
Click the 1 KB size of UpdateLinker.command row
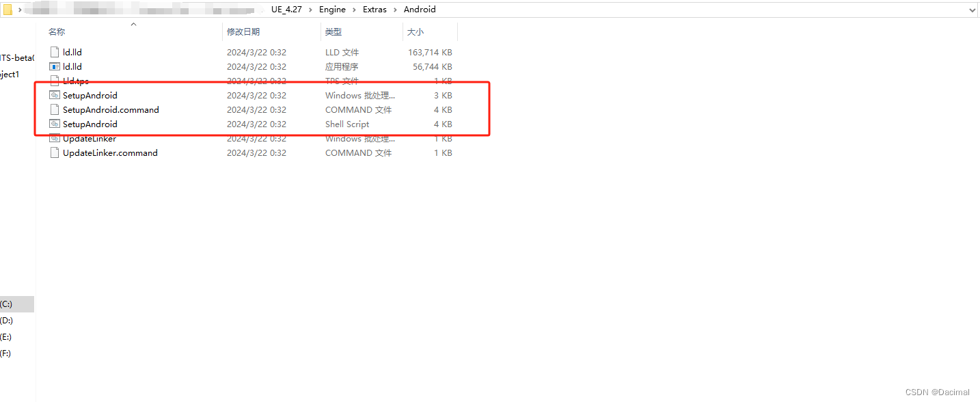tap(443, 152)
